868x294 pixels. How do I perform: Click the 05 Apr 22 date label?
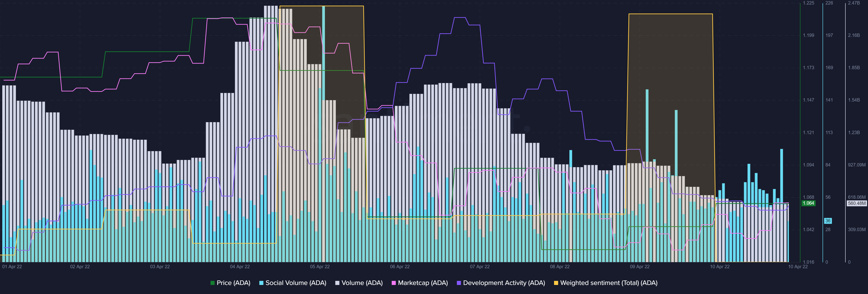(x=320, y=267)
